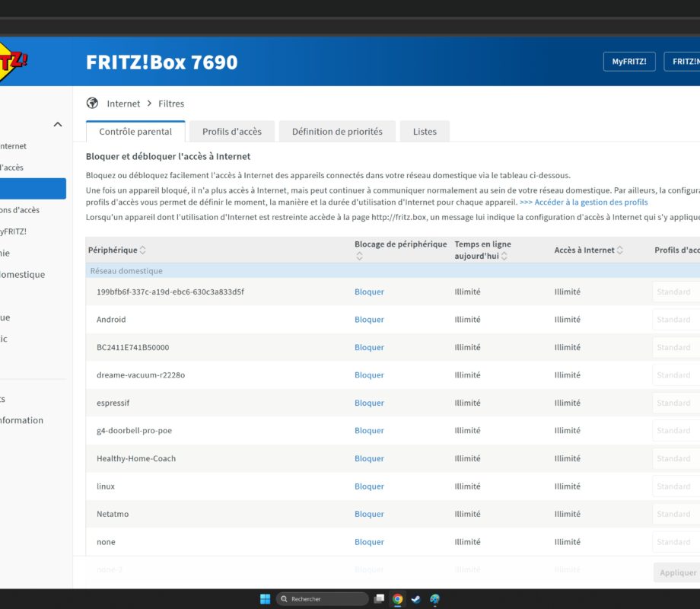
Task: Click the FRITZ! logo in the header
Action: pos(12,62)
